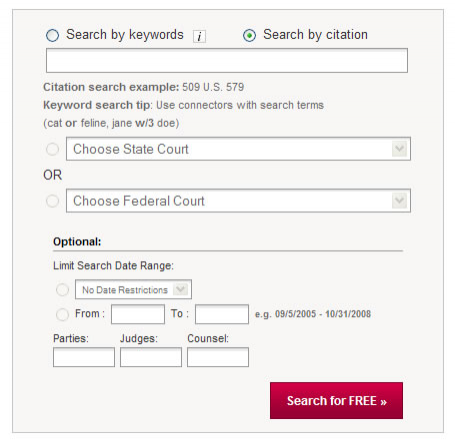Click the Judges input field
455x443 pixels.
[151, 357]
